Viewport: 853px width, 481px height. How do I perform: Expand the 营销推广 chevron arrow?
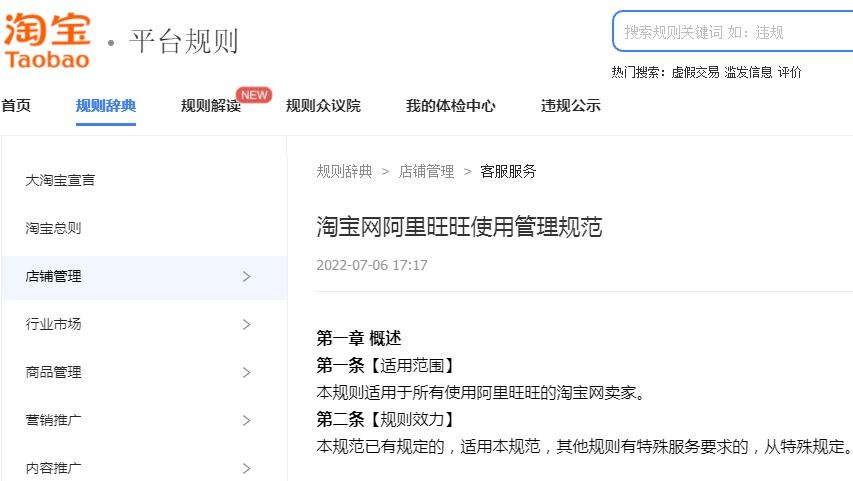[247, 421]
